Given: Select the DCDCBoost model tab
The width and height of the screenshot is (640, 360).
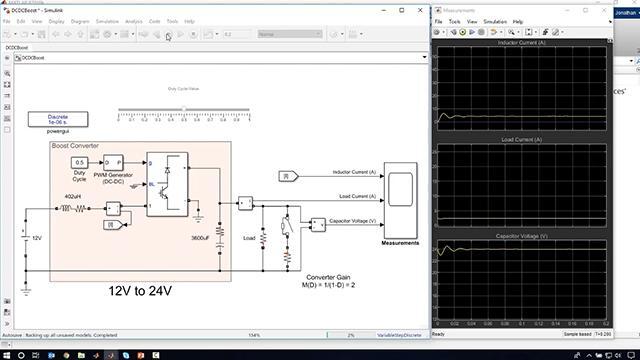Looking at the screenshot, I should click(17, 48).
